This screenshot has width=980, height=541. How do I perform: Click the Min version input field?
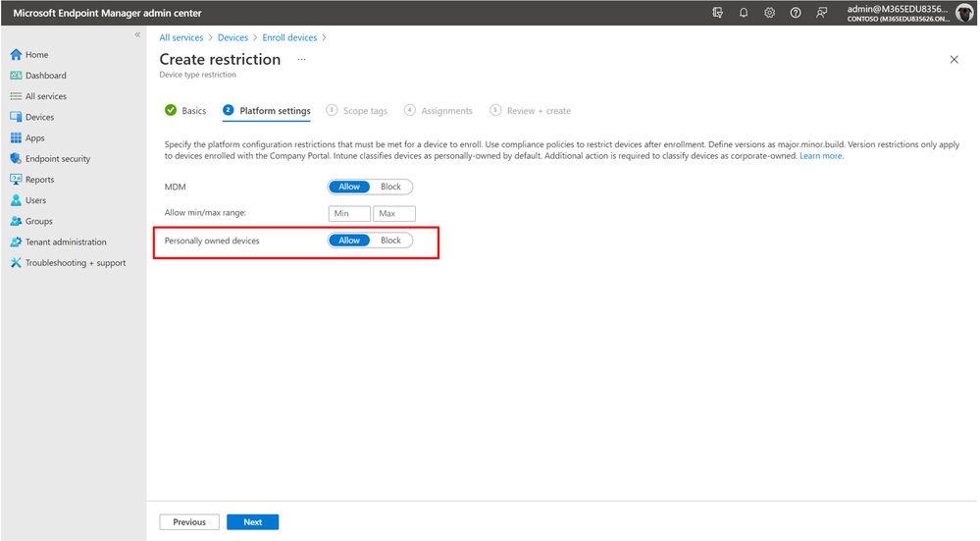349,213
